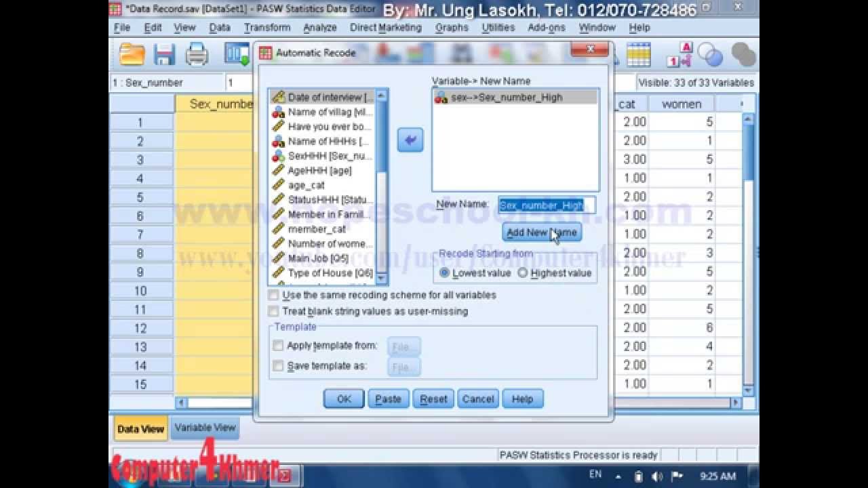Image resolution: width=868 pixels, height=488 pixels.
Task: Select Name of HHHs variable
Action: click(x=323, y=141)
